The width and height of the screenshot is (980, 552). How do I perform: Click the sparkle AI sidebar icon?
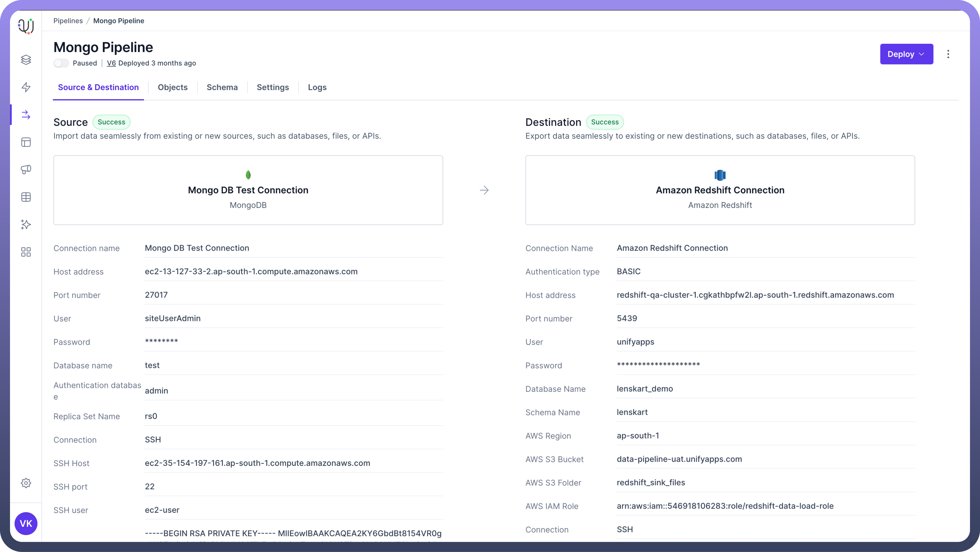pyautogui.click(x=26, y=224)
